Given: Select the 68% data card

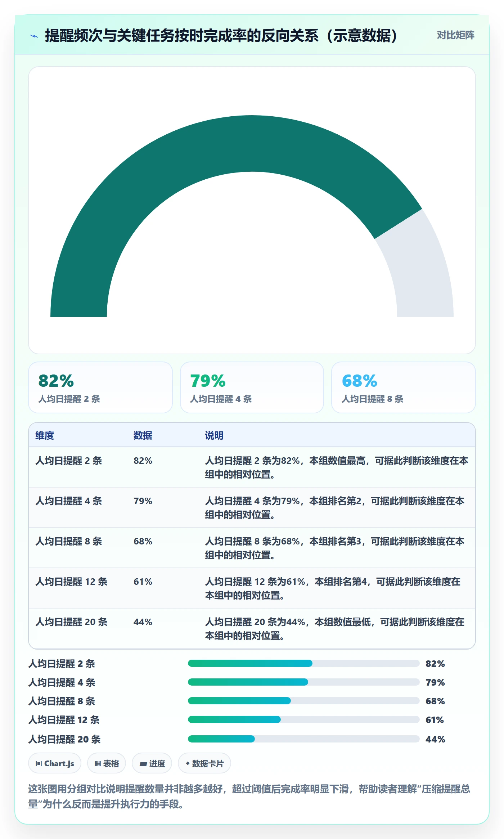Looking at the screenshot, I should click(404, 387).
